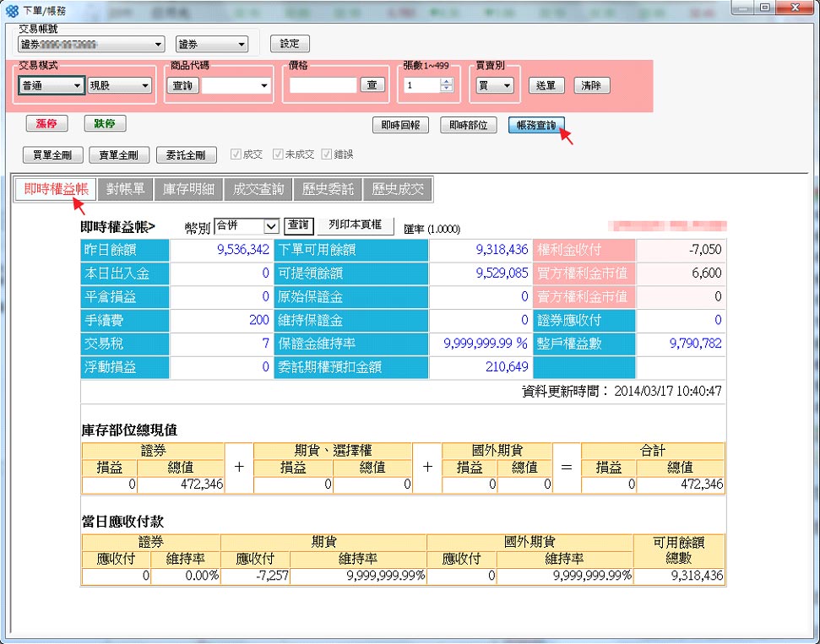This screenshot has height=644, width=820.
Task: Click into the 價格 price input field
Action: click(x=323, y=85)
